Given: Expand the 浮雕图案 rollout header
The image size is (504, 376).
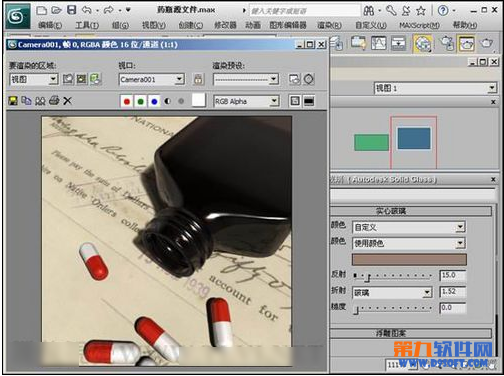Looking at the screenshot, I should [411, 333].
